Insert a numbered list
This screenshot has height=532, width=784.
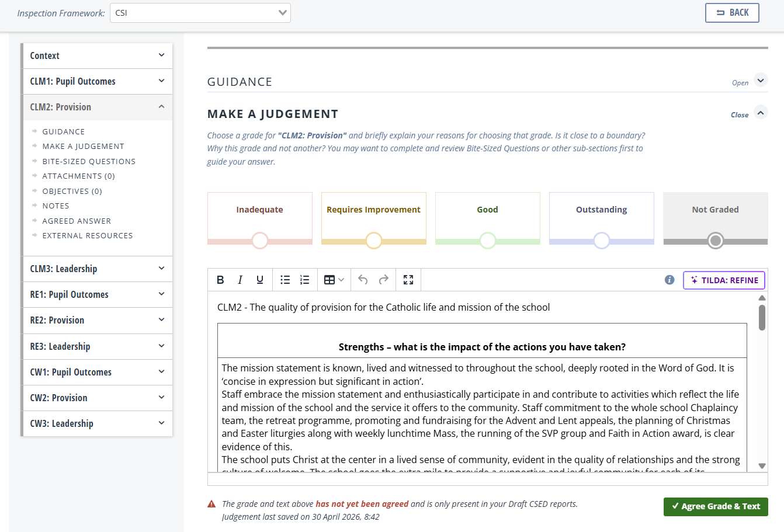[x=304, y=280]
